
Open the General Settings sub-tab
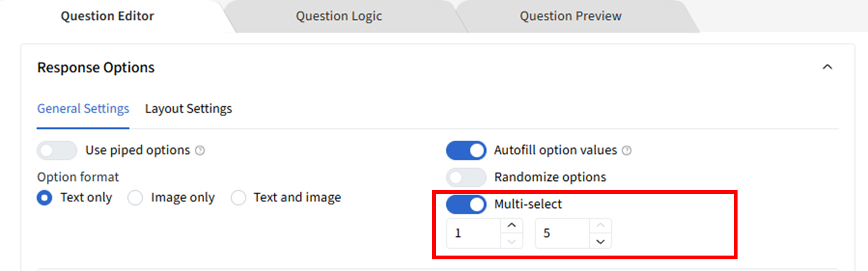point(83,109)
